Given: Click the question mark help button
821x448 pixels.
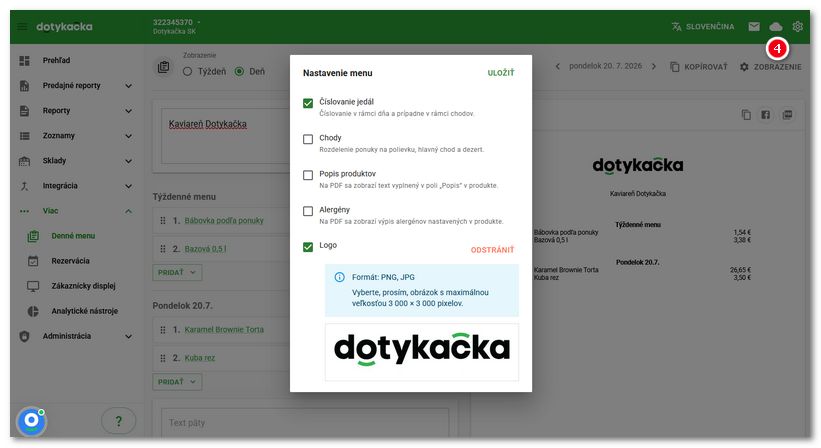Looking at the screenshot, I should pyautogui.click(x=118, y=421).
